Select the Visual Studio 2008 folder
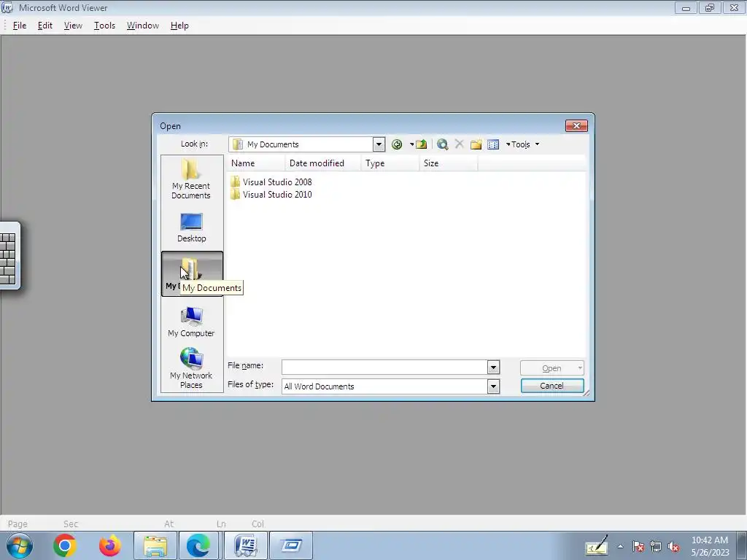The height and width of the screenshot is (560, 747). pos(271,182)
